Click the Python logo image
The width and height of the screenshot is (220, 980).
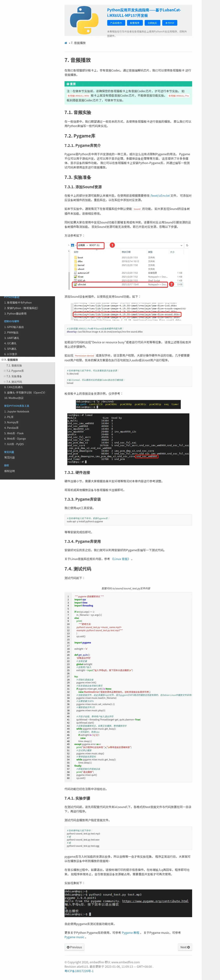click(84, 21)
